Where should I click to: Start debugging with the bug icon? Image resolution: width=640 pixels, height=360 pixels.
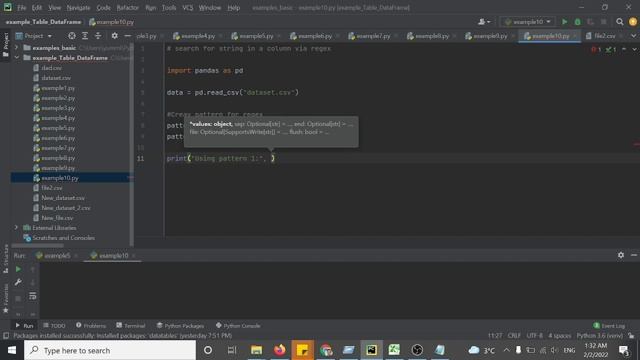578,22
